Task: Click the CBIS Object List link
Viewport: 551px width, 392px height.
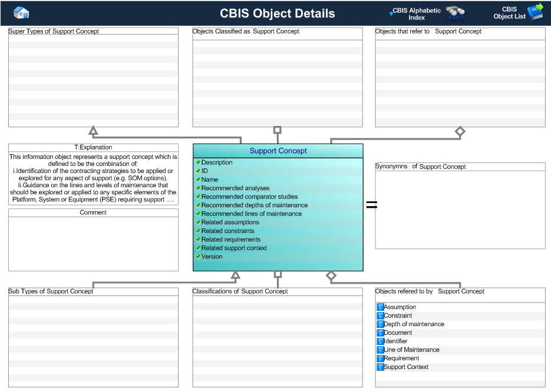Action: coord(510,12)
